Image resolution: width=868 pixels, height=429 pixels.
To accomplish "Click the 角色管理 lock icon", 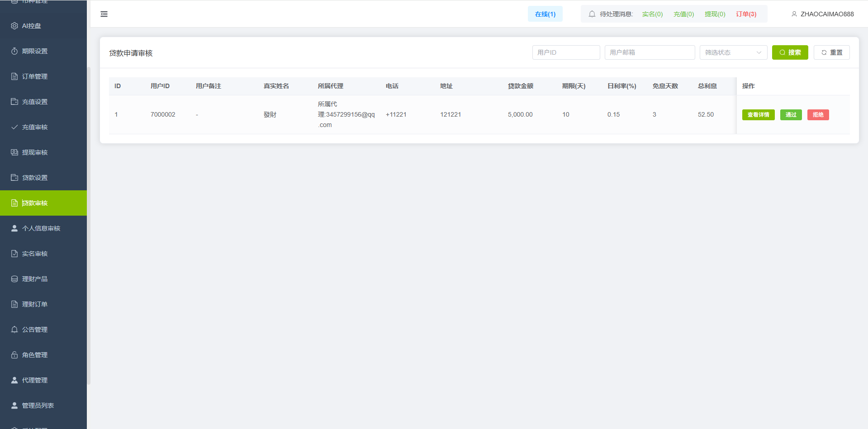I will pos(14,355).
